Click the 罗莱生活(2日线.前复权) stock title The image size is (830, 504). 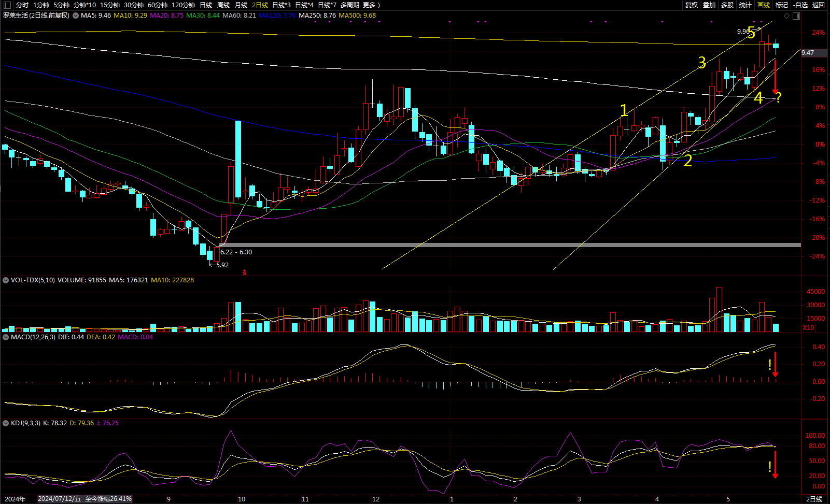pos(36,16)
